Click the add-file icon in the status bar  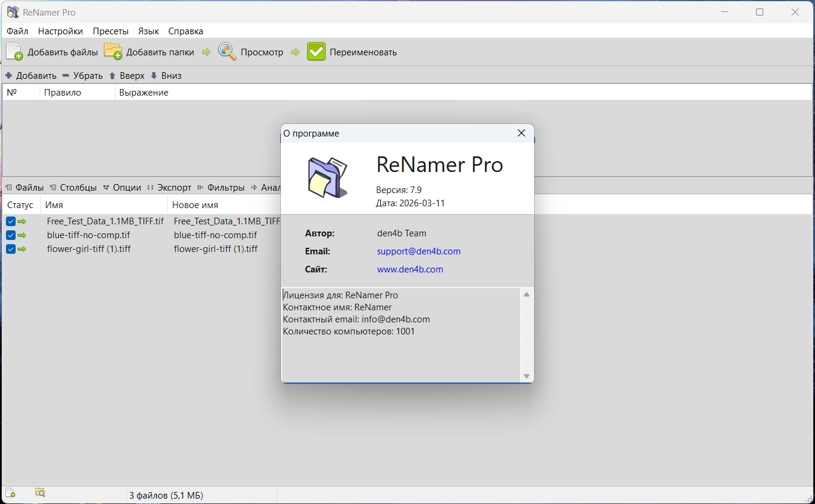[x=10, y=493]
